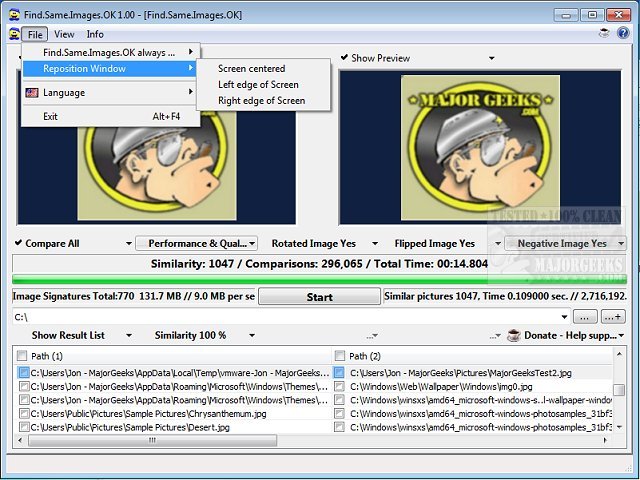Click horizontal scrollbar left arrow
640x480 pixels.
point(20,440)
